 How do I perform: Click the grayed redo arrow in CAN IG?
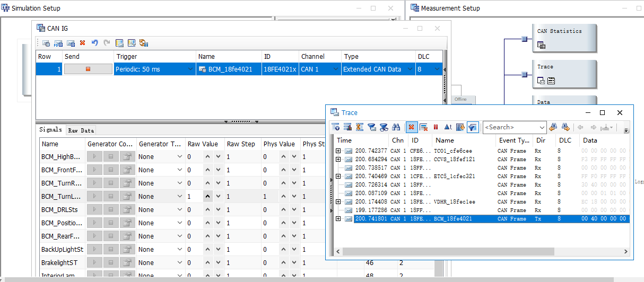pos(107,43)
